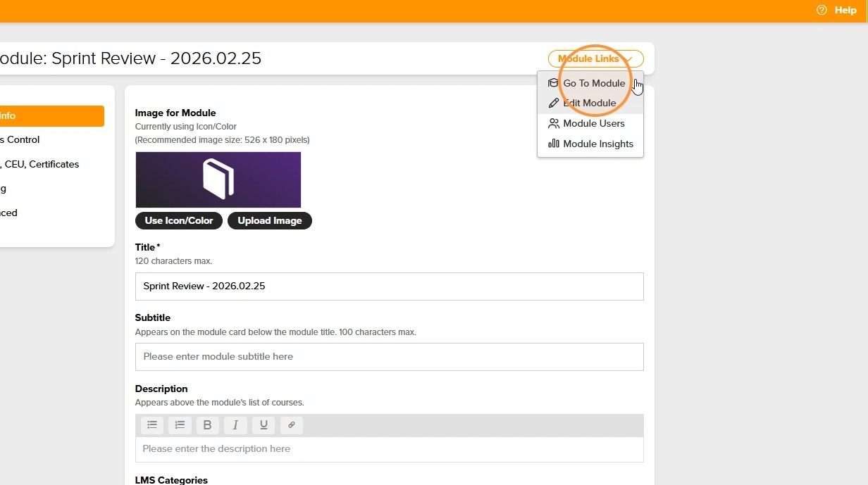Click into the Title input field
The image size is (868, 485).
[390, 286]
